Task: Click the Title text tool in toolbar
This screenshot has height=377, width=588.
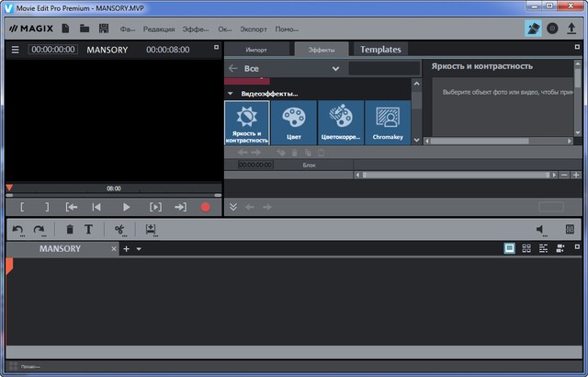Action: (x=89, y=230)
